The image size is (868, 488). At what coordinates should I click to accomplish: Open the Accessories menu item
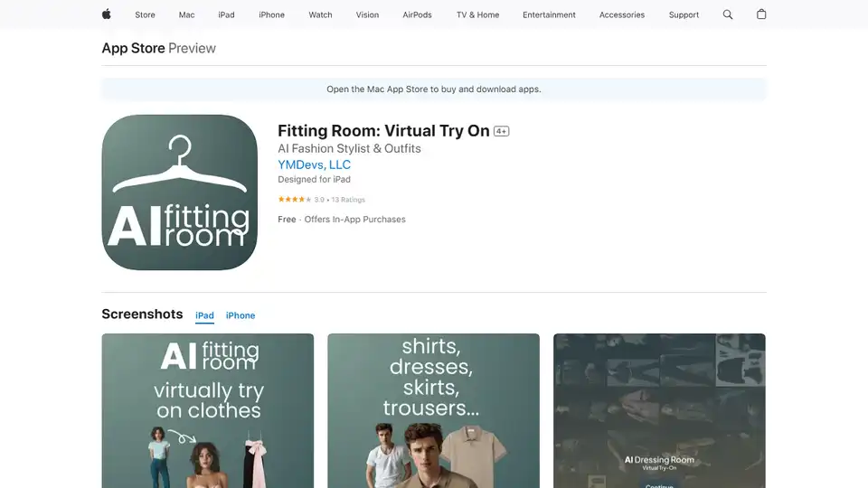[622, 15]
